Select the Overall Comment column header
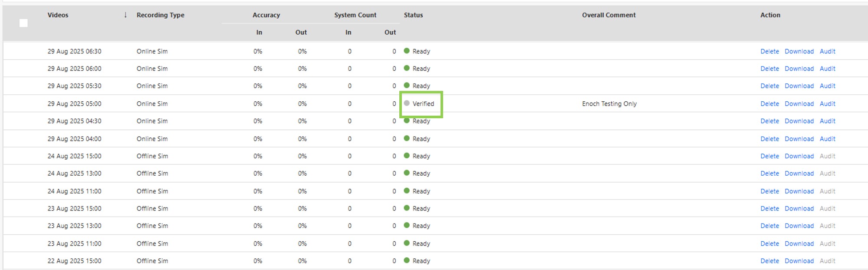Screen dimensions: 868x270 [x=608, y=15]
